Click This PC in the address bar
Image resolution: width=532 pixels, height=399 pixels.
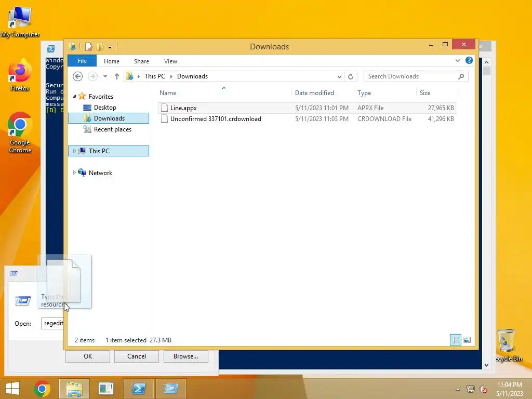(155, 76)
